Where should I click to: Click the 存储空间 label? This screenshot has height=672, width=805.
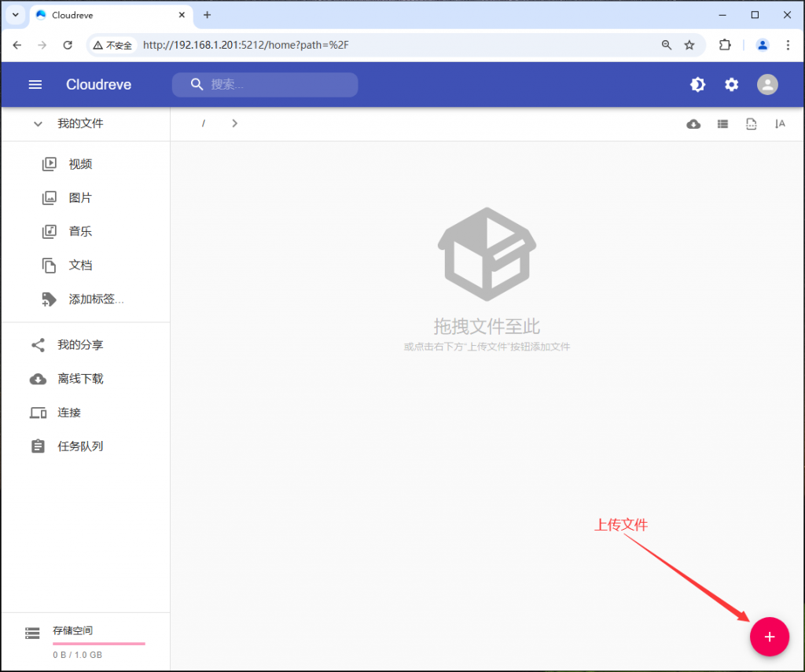point(72,630)
